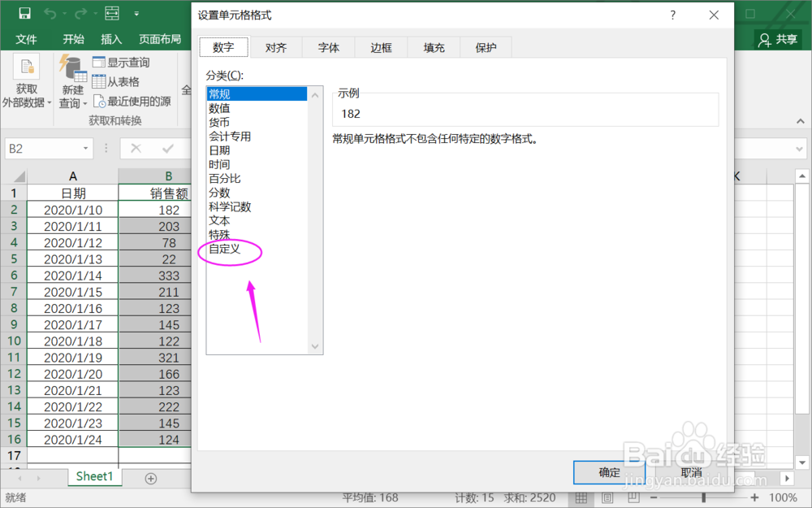Viewport: 812px width, 508px height.
Task: Select 货币 in the category list
Action: [257, 122]
